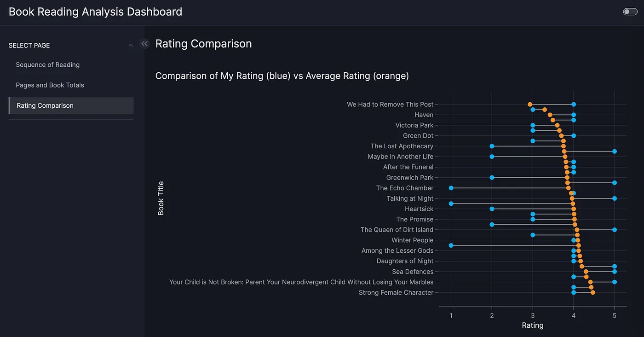Click the chart heading comparing My Rating vs Average
Image resolution: width=644 pixels, height=337 pixels.
(x=282, y=76)
